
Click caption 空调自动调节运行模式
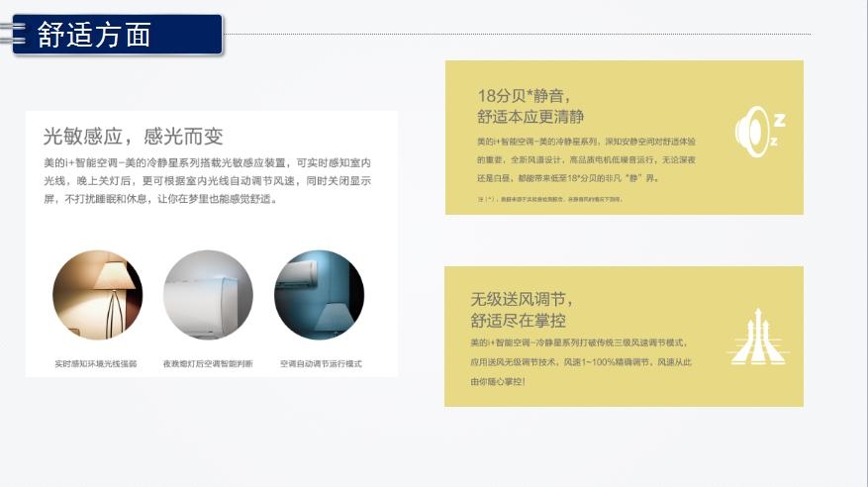point(321,363)
